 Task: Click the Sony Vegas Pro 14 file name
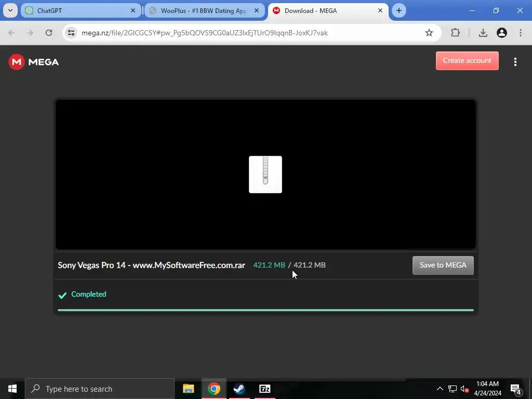151,265
